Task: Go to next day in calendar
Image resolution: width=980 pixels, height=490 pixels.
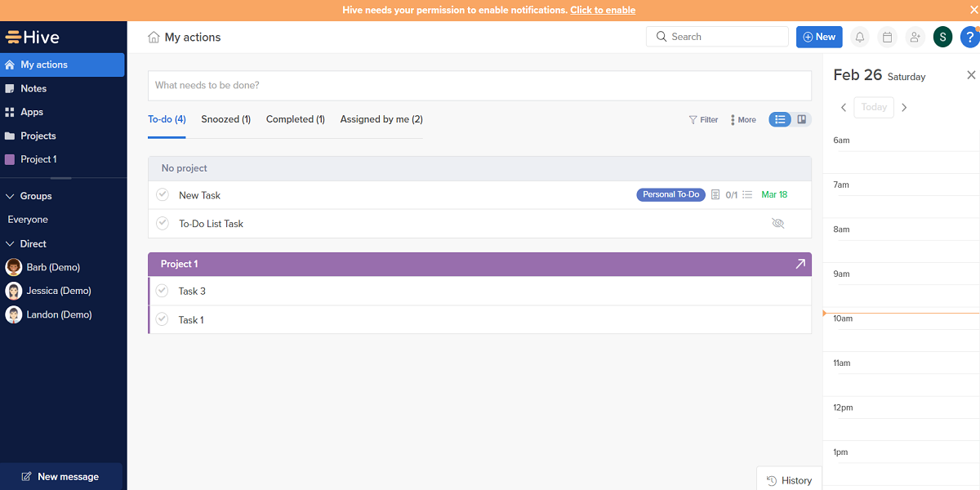Action: (904, 107)
